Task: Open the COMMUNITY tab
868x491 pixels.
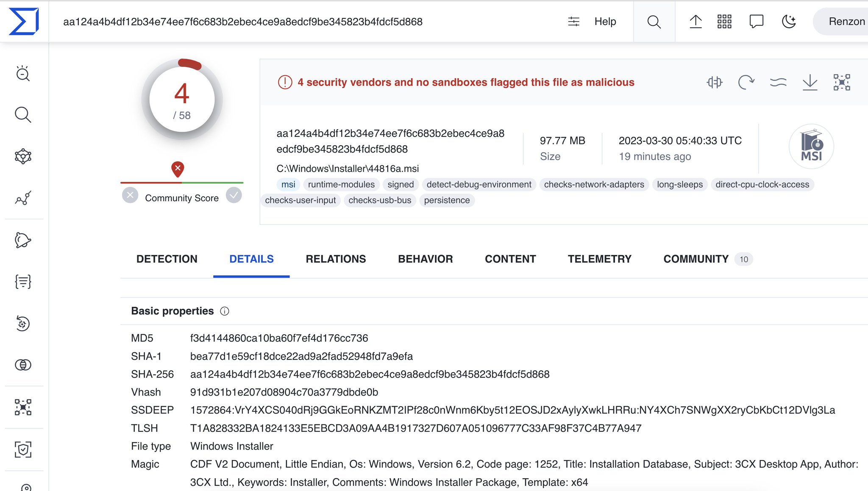Action: tap(708, 259)
